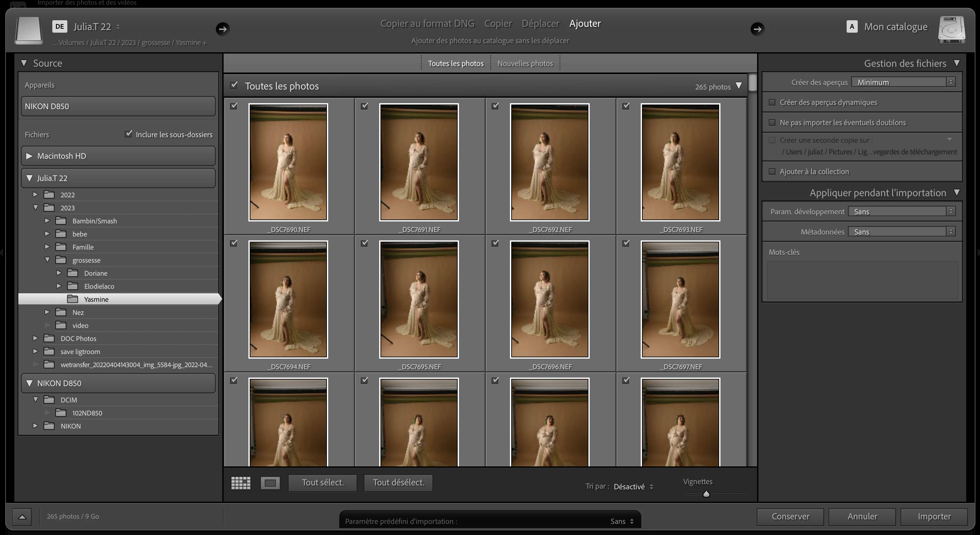Open Tri par Désactivé dropdown
980x535 pixels.
(x=633, y=487)
